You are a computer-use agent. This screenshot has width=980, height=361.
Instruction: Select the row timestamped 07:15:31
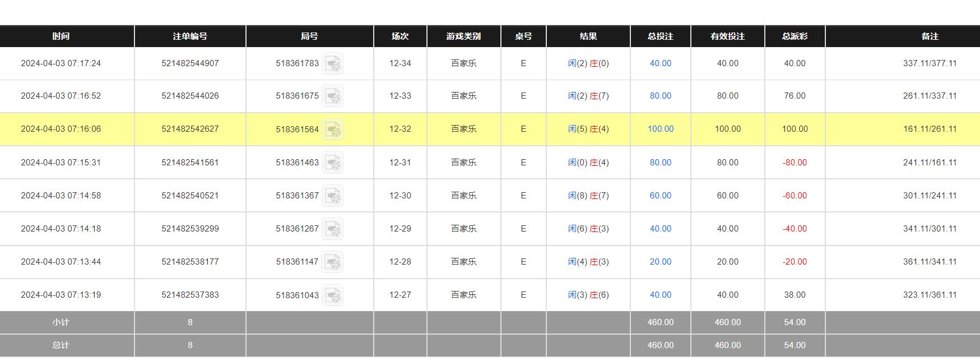point(61,163)
